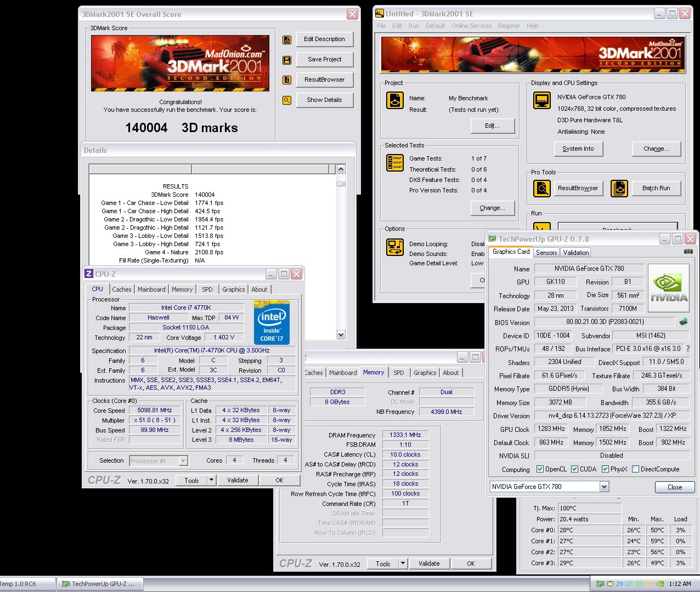Image resolution: width=700 pixels, height=592 pixels.
Task: Click the System Info button
Action: coord(578,149)
